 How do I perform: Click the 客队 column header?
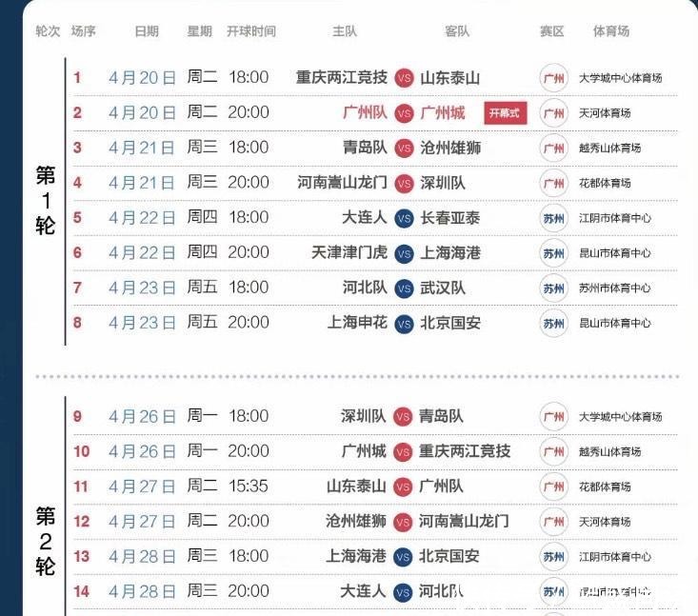457,31
